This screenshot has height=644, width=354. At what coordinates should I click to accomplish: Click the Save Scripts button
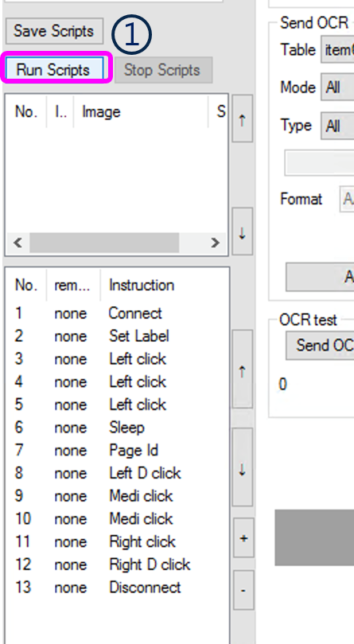pos(54,31)
